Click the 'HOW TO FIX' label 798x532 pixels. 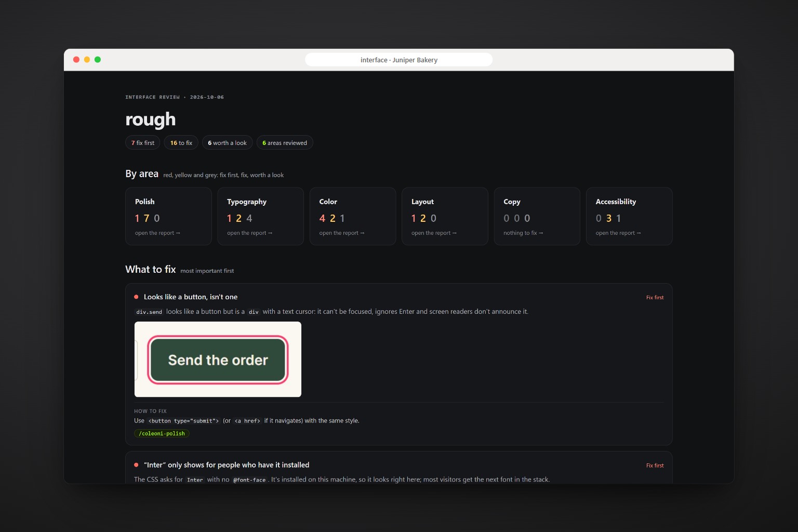click(151, 411)
